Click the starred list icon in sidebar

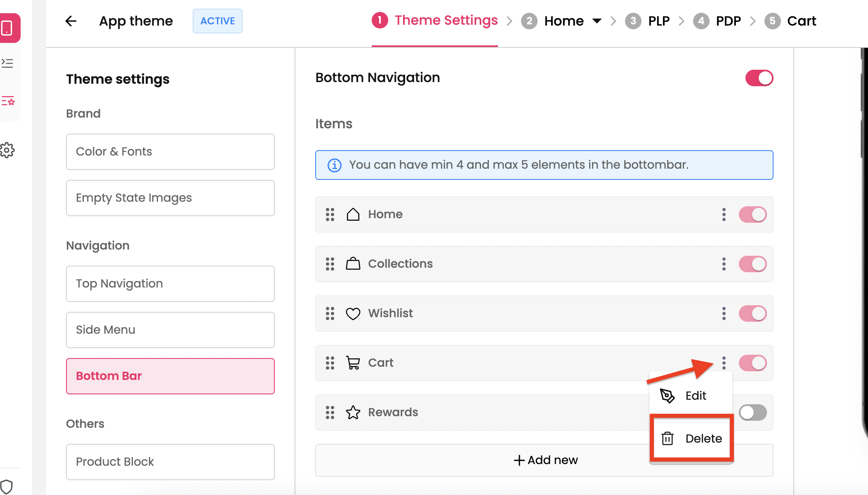pos(8,101)
